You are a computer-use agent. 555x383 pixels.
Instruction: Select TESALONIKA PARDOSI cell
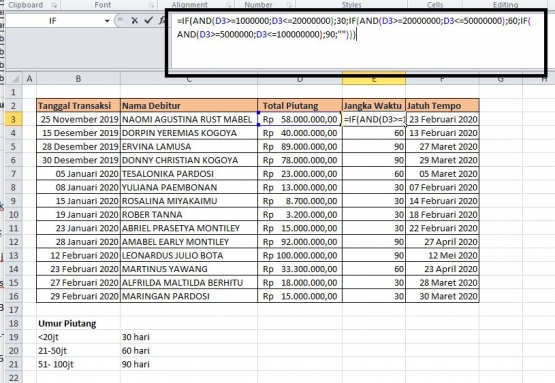point(189,174)
